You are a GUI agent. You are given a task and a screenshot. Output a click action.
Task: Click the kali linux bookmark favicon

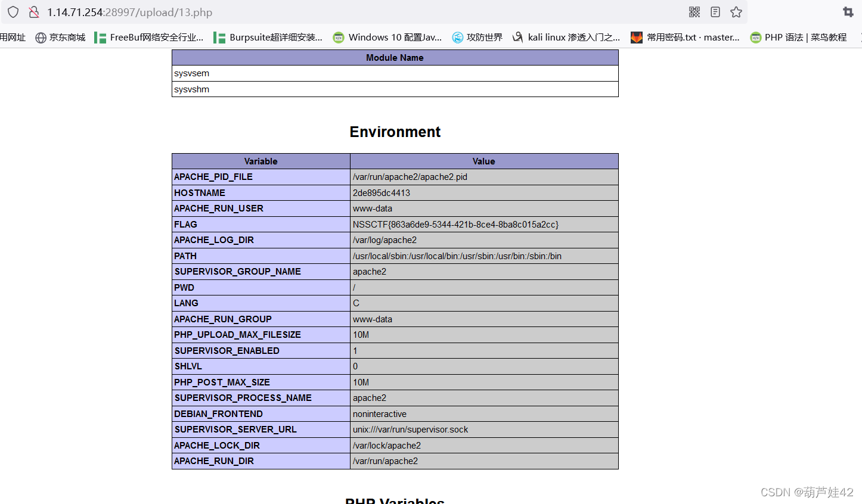(518, 38)
